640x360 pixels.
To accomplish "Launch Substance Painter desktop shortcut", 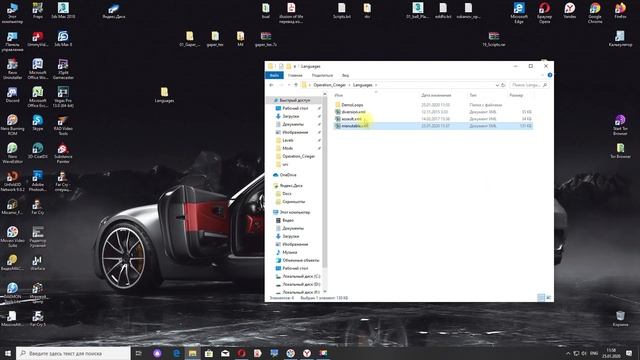I will click(63, 153).
